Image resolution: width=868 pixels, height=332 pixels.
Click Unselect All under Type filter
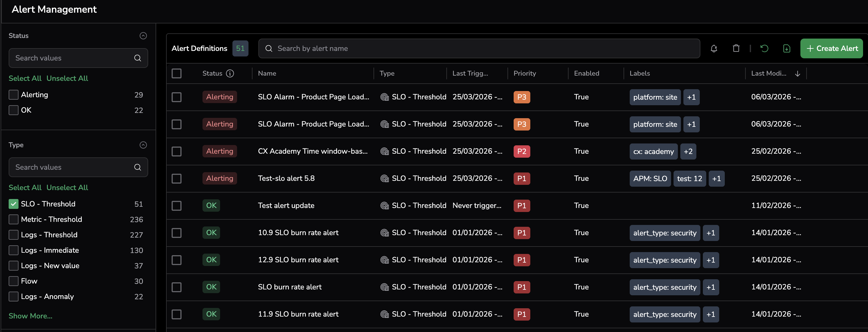67,188
